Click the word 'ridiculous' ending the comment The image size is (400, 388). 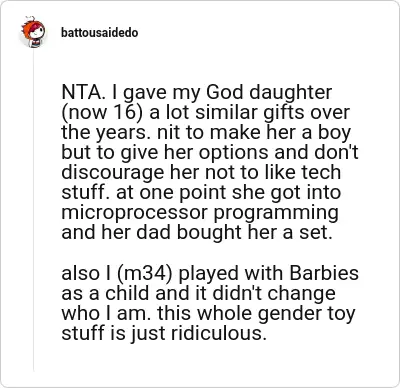click(x=216, y=333)
